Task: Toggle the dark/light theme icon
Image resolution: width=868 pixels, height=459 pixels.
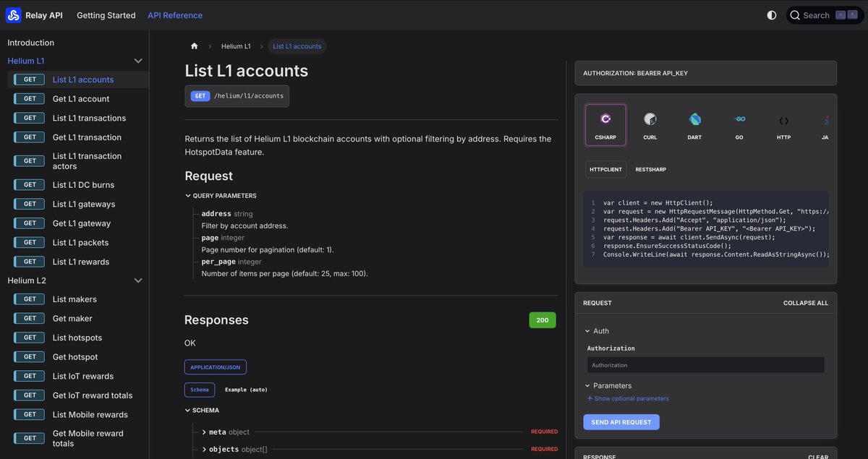Action: (x=772, y=15)
